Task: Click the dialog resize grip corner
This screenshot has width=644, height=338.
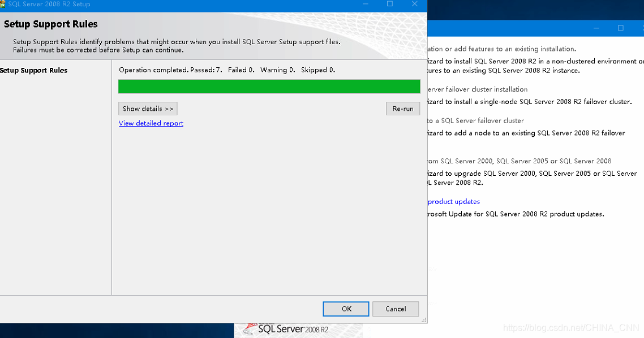Action: [424, 320]
